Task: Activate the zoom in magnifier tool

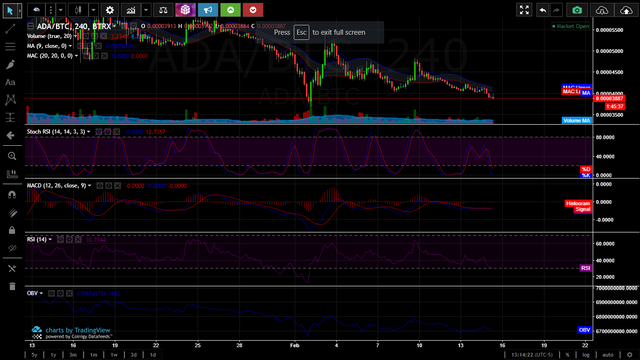Action: [x=12, y=156]
